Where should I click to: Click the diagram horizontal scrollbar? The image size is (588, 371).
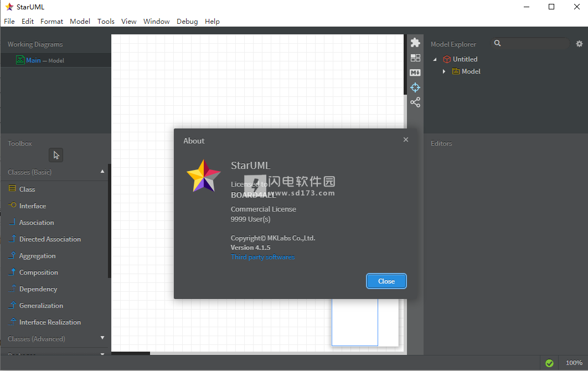coord(131,353)
